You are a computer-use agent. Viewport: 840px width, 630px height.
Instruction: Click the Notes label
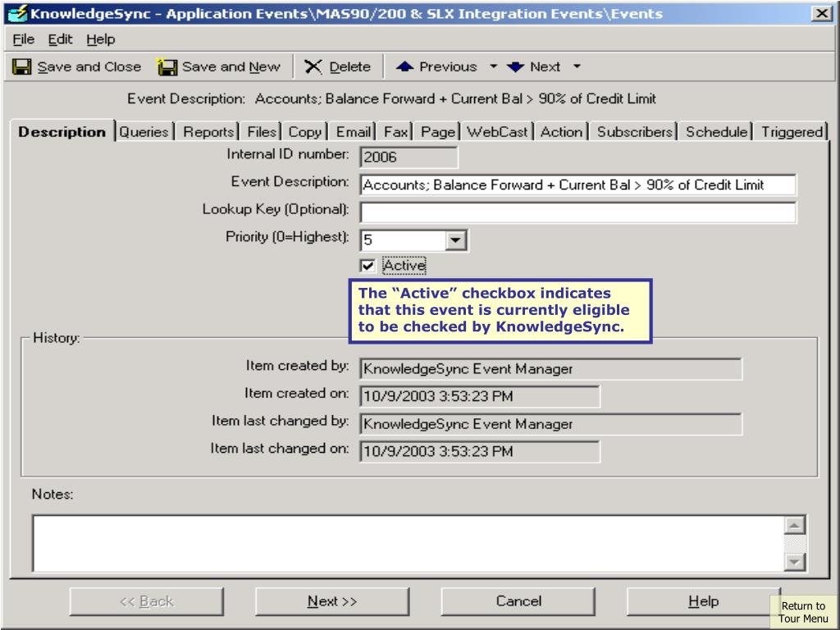[x=52, y=494]
